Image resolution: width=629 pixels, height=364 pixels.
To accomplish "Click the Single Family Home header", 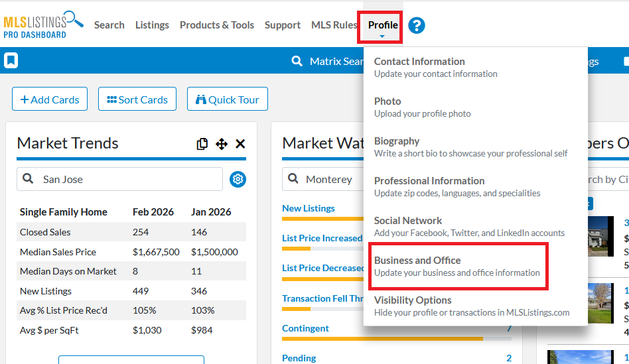I will [64, 212].
